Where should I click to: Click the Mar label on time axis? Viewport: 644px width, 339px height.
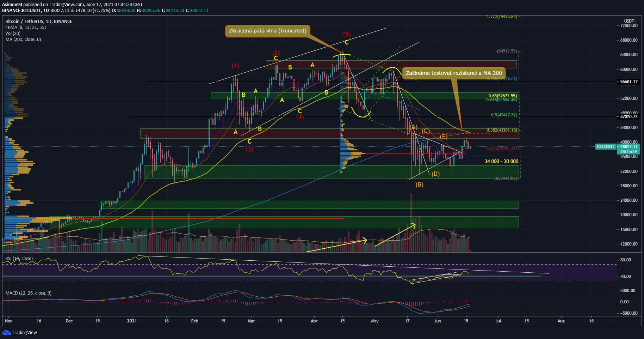coord(251,321)
